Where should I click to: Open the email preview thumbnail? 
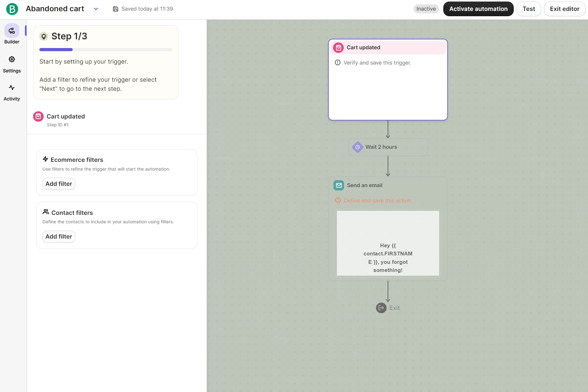coord(388,243)
